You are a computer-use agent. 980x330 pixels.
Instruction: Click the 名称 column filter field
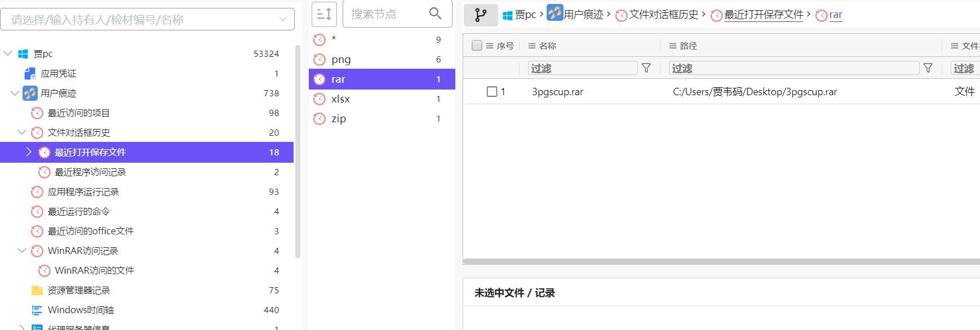583,68
